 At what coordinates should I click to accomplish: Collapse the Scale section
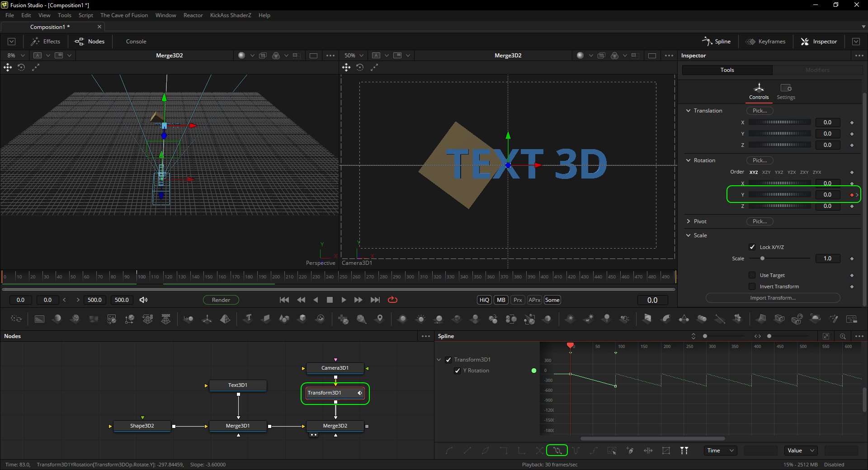(689, 235)
